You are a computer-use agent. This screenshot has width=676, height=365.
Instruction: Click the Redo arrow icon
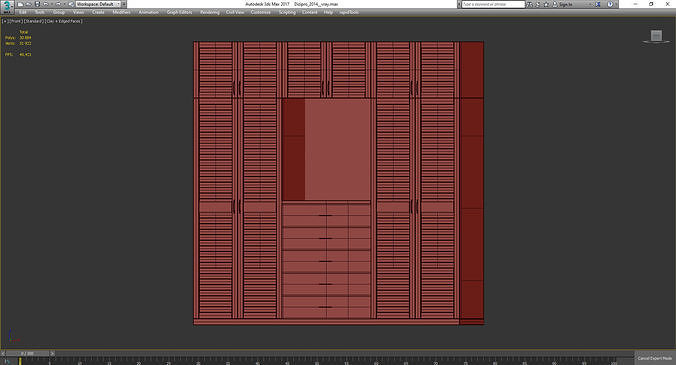click(58, 4)
